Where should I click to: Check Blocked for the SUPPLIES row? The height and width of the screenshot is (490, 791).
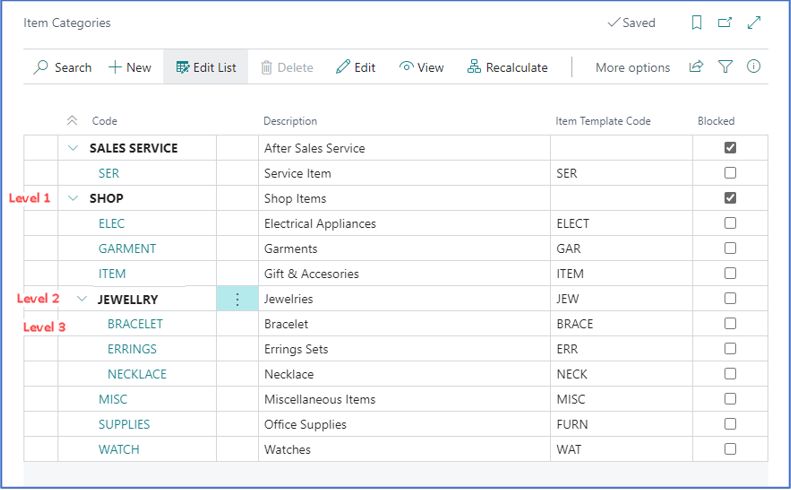(730, 424)
